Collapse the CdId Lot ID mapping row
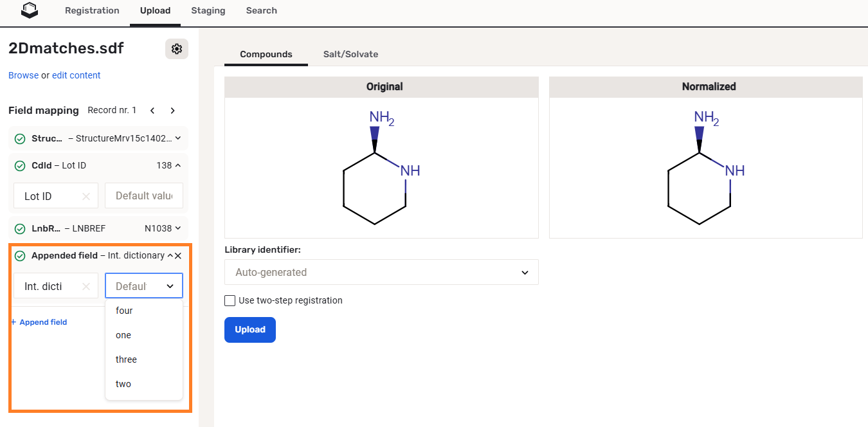This screenshot has height=427, width=868. coord(178,166)
